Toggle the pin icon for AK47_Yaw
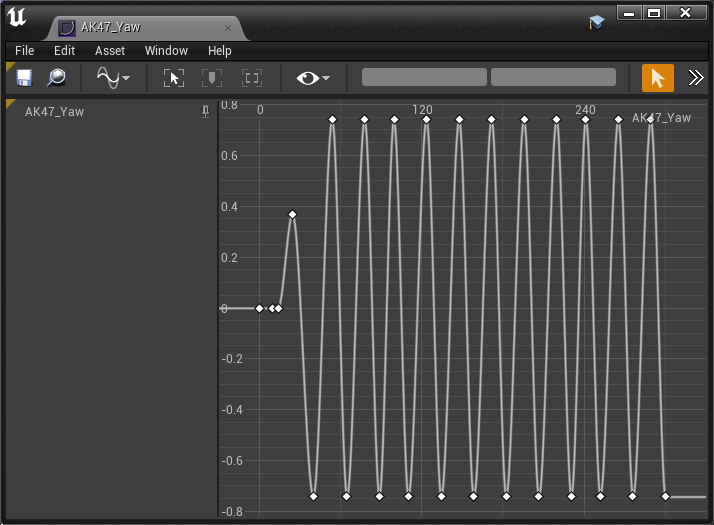 205,112
